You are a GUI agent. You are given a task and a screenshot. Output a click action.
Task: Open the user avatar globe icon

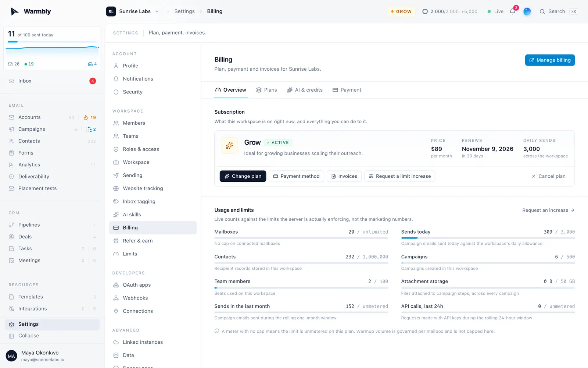[527, 11]
